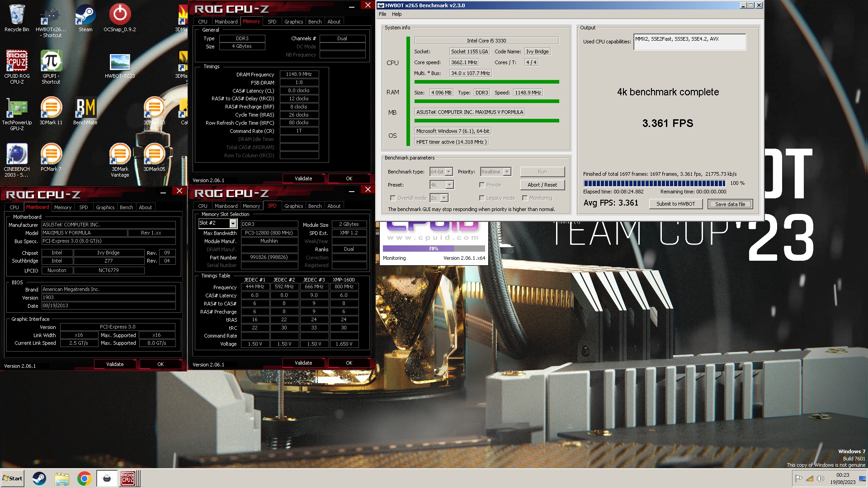Click the network tray icon

(x=810, y=479)
